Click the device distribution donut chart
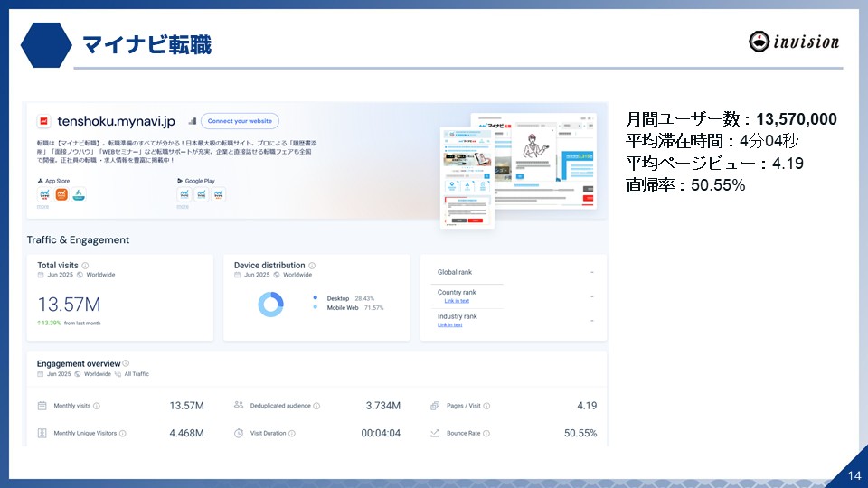Image resolution: width=868 pixels, height=488 pixels. point(270,305)
